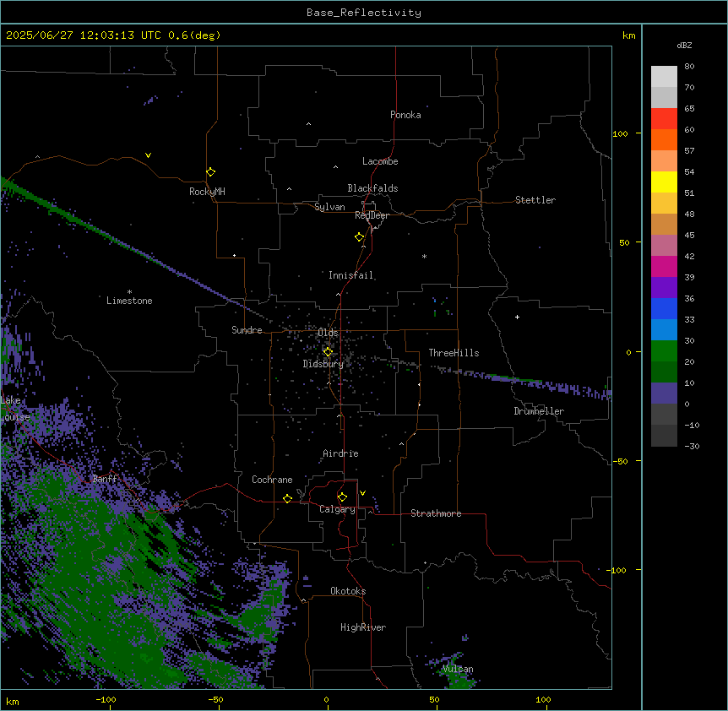This screenshot has width=728, height=711.
Task: Select the Blackfalds label
Action: click(x=372, y=188)
